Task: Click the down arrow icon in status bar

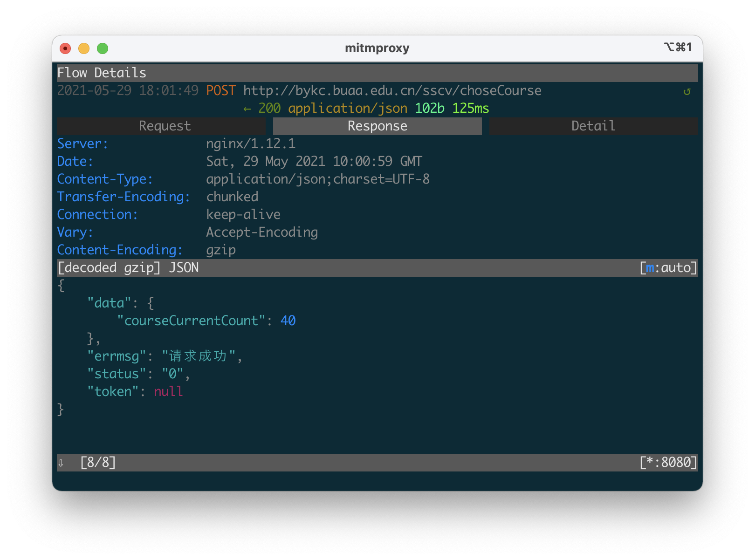Action: [x=61, y=463]
